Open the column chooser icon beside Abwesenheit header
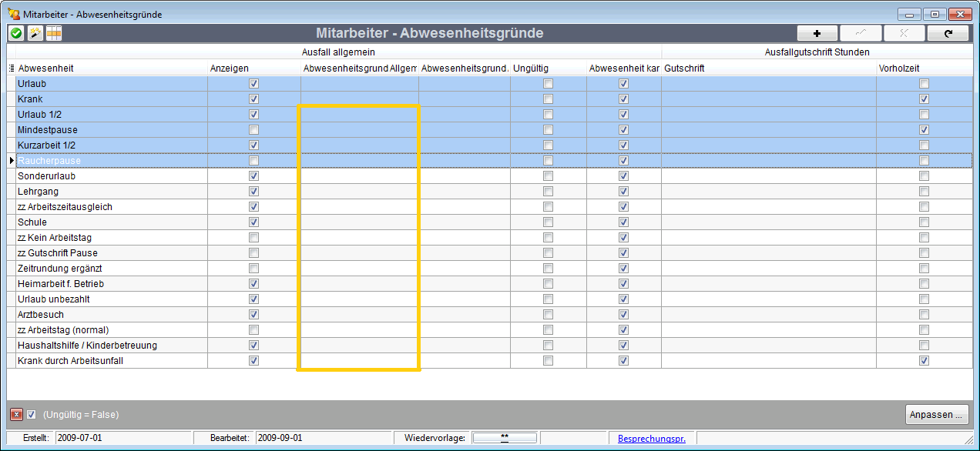Screen dimensions: 980x451 click(x=12, y=68)
